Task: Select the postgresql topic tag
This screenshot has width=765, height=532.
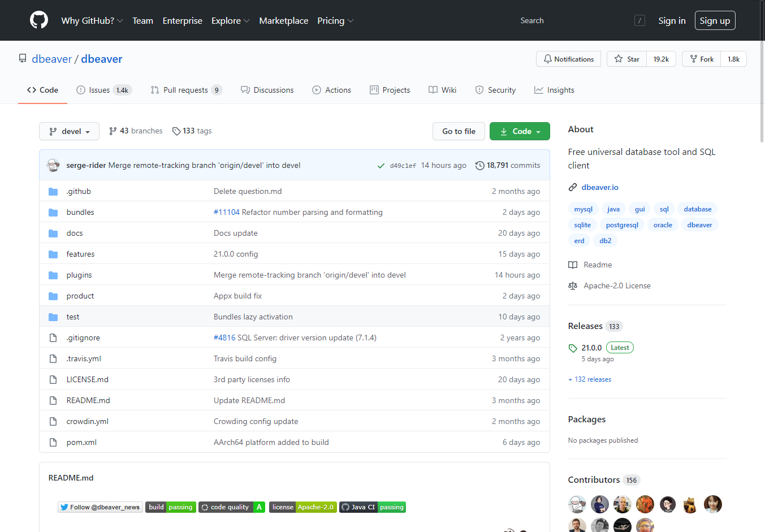Action: click(x=622, y=225)
